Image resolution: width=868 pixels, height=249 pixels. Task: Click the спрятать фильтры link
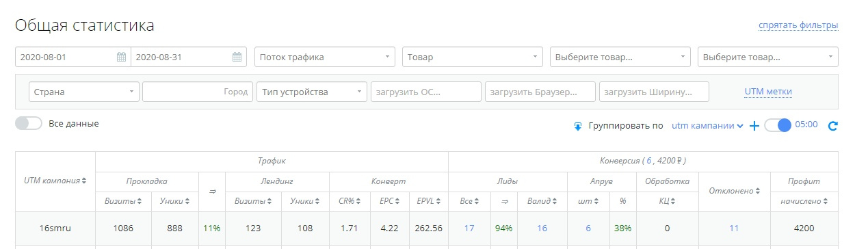point(798,26)
